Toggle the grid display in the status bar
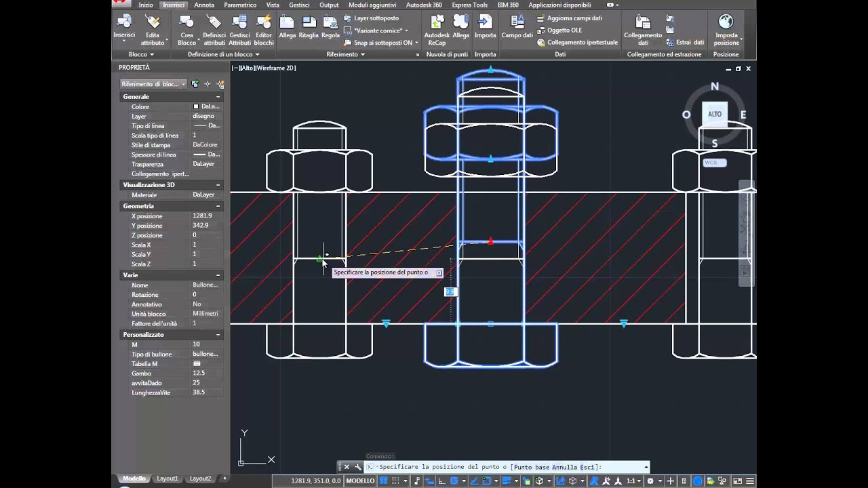Viewport: 868px width, 488px height. 383,481
